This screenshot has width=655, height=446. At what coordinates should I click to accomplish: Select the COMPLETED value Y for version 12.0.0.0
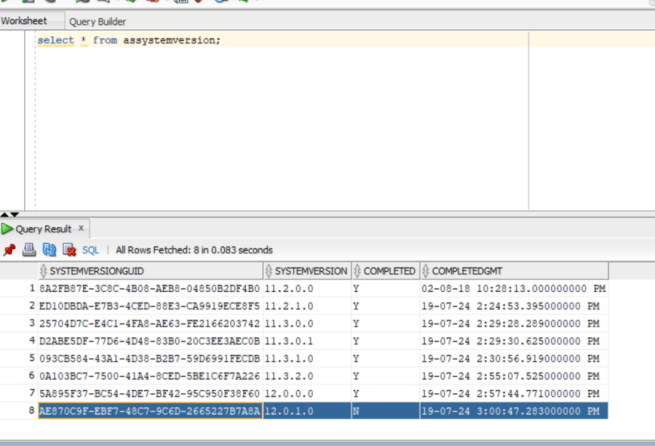(386, 394)
